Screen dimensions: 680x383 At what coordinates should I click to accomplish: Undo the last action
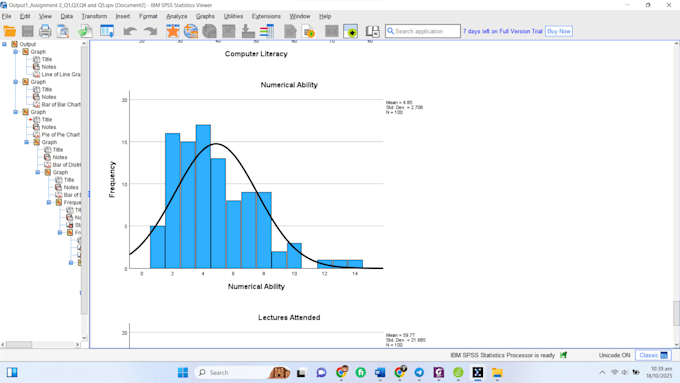coord(130,31)
